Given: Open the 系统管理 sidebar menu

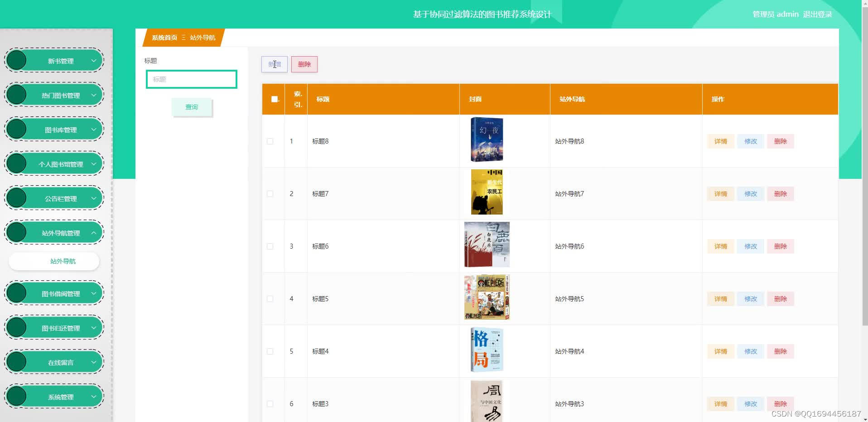Looking at the screenshot, I should click(x=54, y=397).
